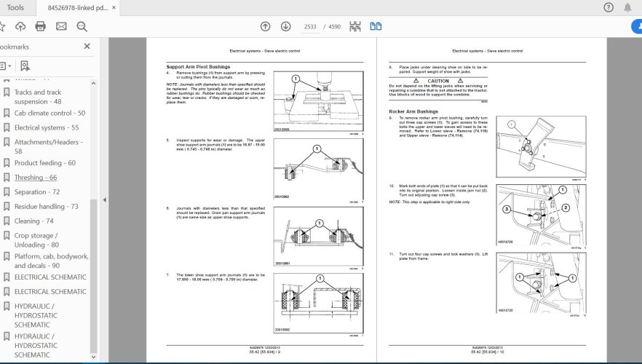This screenshot has height=364, width=642.
Task: Open bookmark Product feeding - 60
Action: coord(45,163)
